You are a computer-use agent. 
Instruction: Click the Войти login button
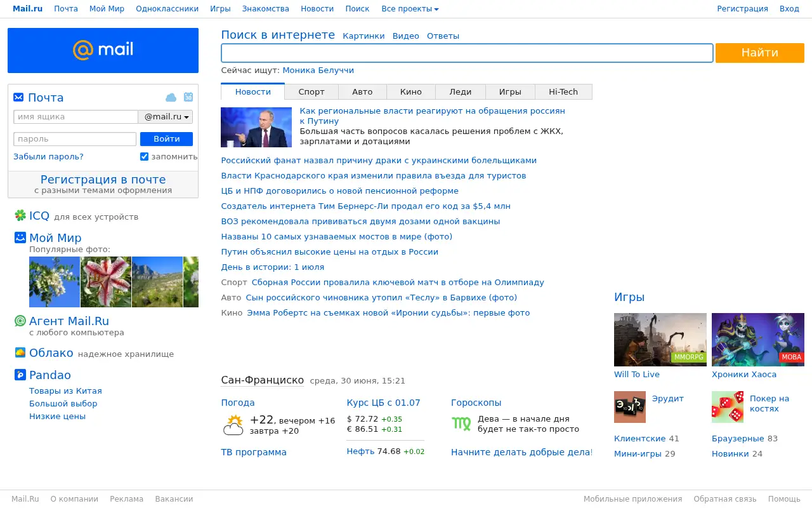tap(166, 139)
